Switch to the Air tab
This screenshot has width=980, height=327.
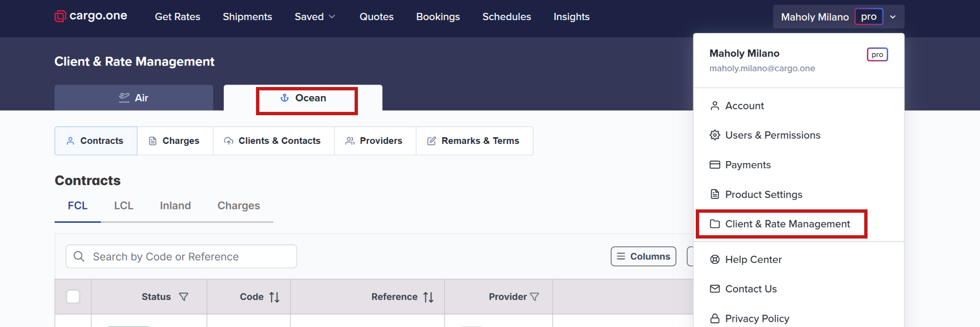134,98
